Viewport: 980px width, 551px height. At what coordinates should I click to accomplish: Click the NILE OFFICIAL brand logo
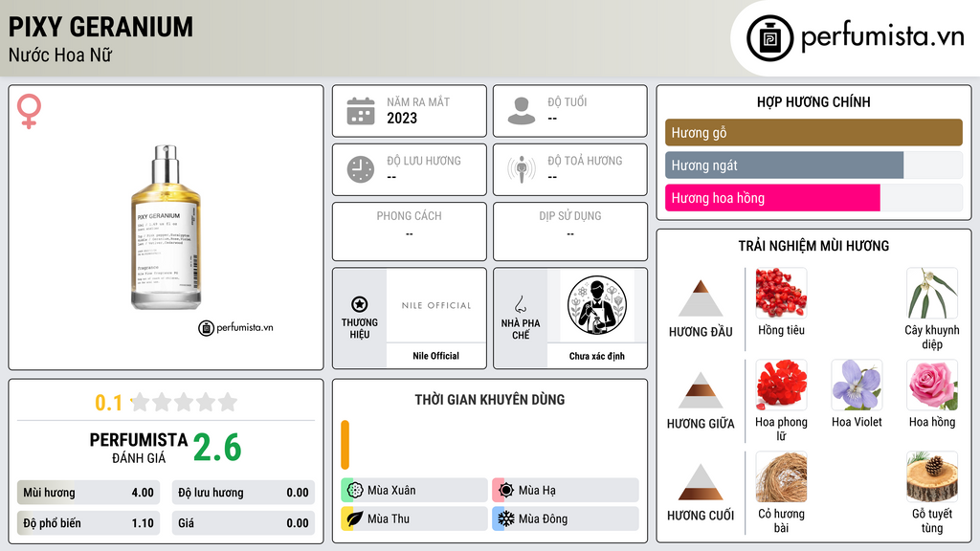click(436, 305)
